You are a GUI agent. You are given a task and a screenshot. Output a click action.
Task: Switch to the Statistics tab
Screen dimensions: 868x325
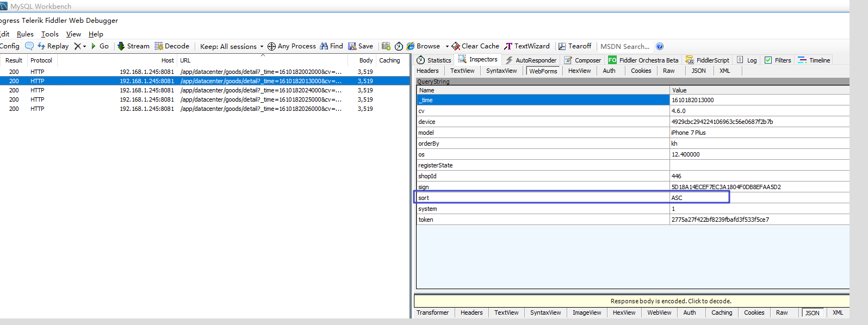click(x=433, y=60)
